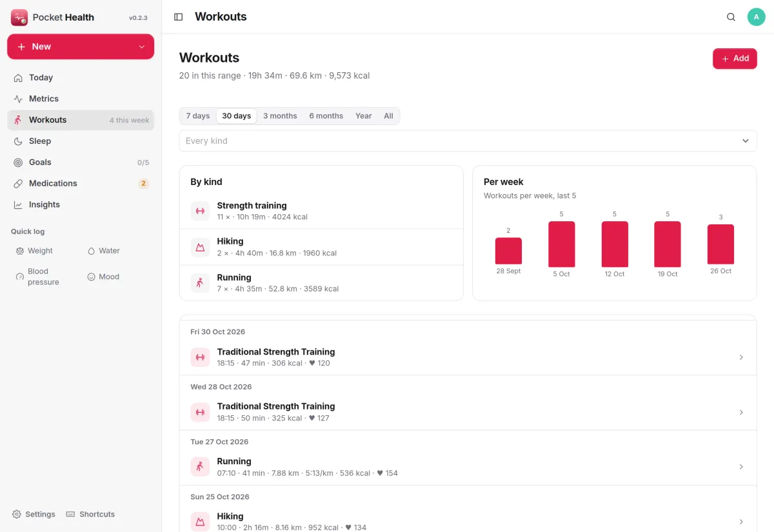The image size is (774, 532).
Task: Open the user avatar A
Action: (757, 17)
